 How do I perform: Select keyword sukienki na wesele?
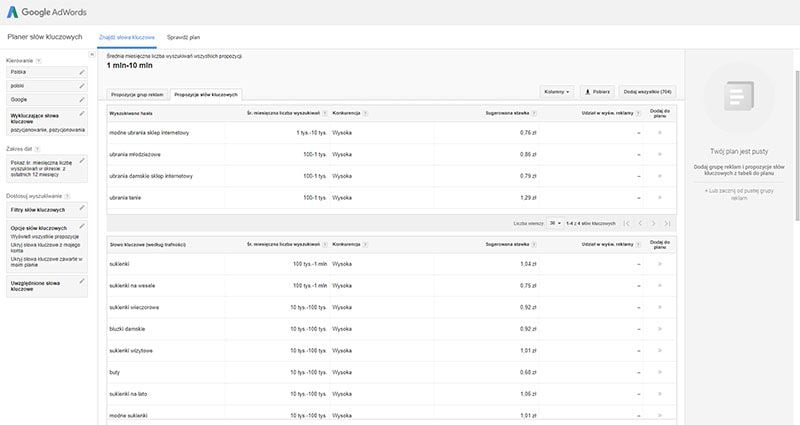tap(132, 286)
